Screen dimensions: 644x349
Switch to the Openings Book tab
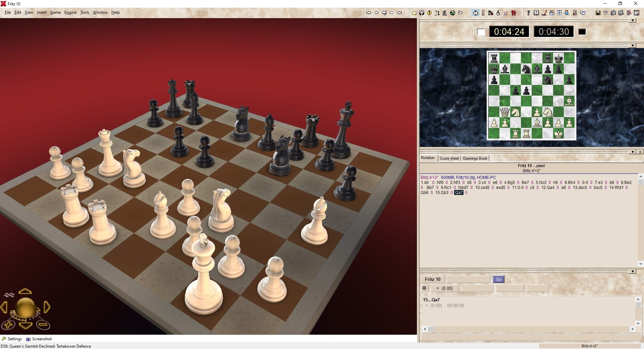(x=475, y=158)
